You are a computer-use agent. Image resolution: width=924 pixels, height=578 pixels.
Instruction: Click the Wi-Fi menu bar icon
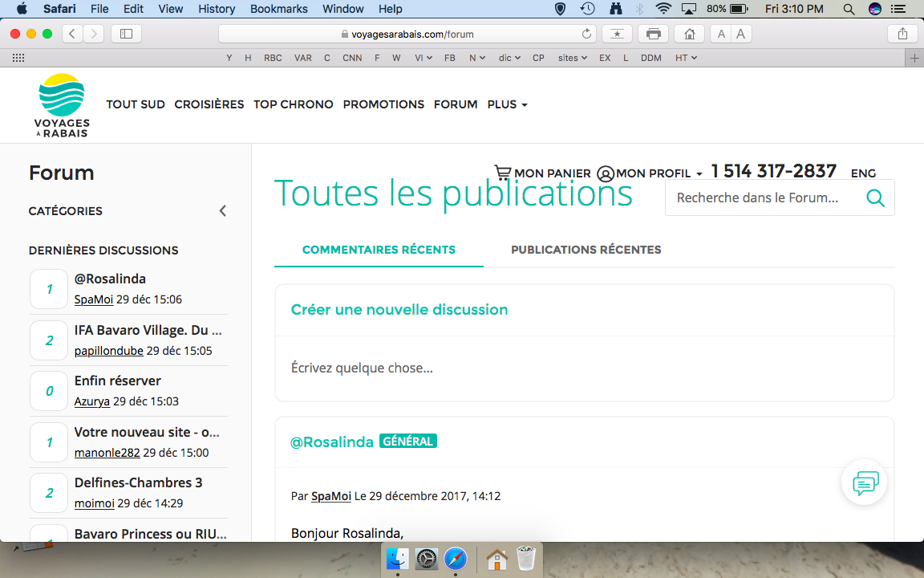point(663,9)
